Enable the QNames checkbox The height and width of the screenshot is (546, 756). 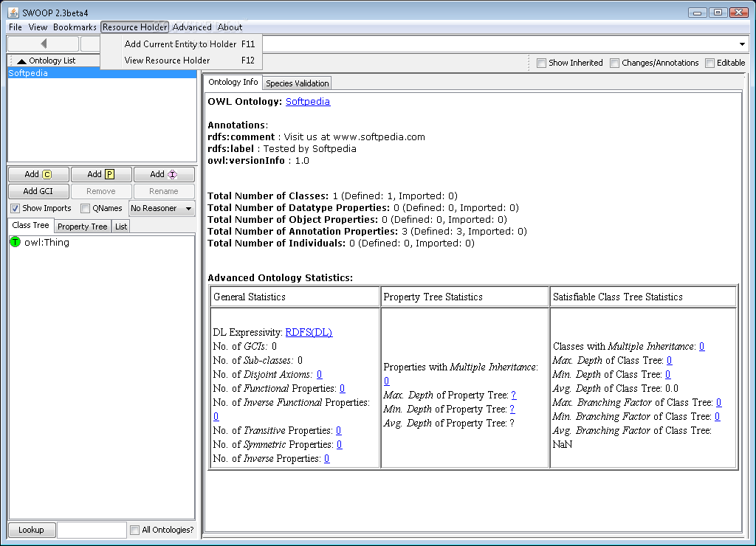[x=86, y=208]
